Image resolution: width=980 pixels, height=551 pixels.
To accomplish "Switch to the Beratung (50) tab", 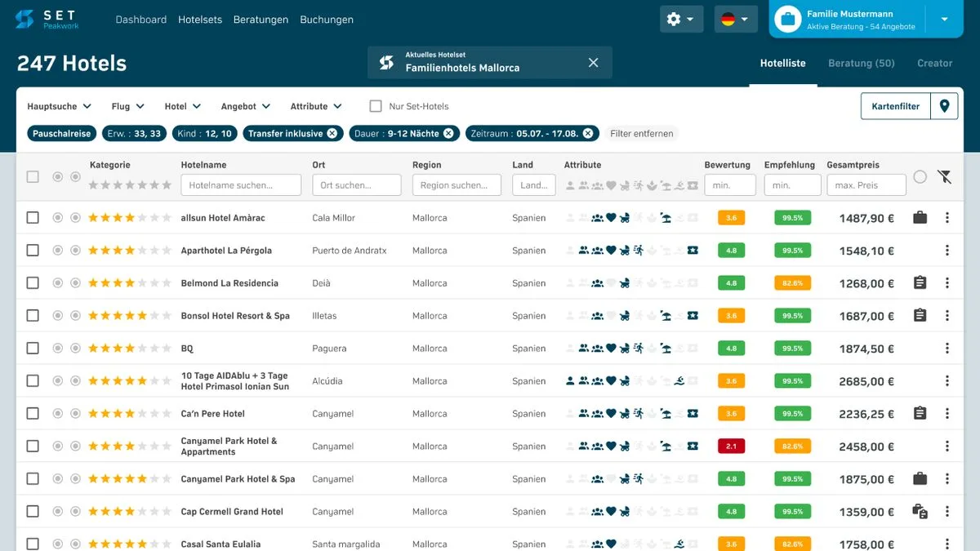I will [x=862, y=63].
